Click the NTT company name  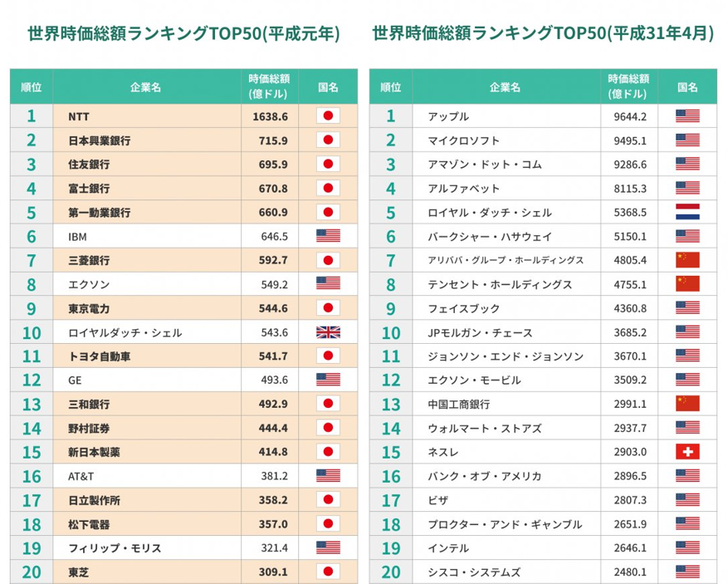79,116
